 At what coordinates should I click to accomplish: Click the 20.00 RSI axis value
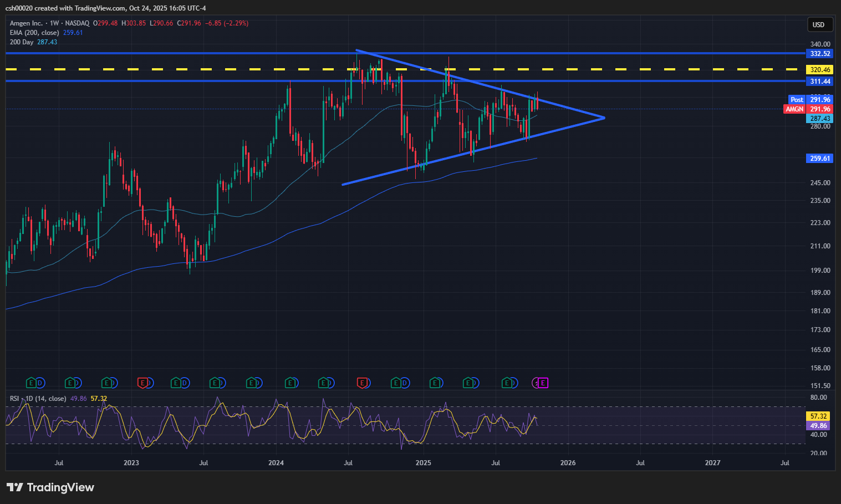point(819,454)
